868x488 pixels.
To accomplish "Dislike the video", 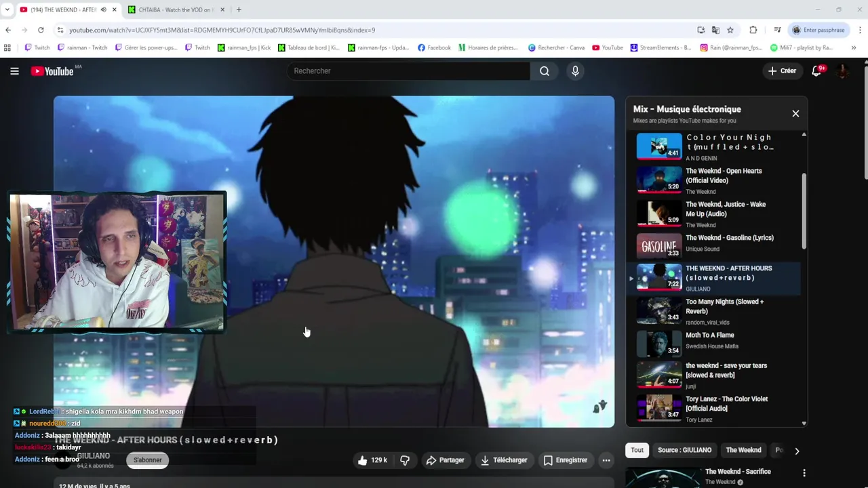I will coord(405,460).
